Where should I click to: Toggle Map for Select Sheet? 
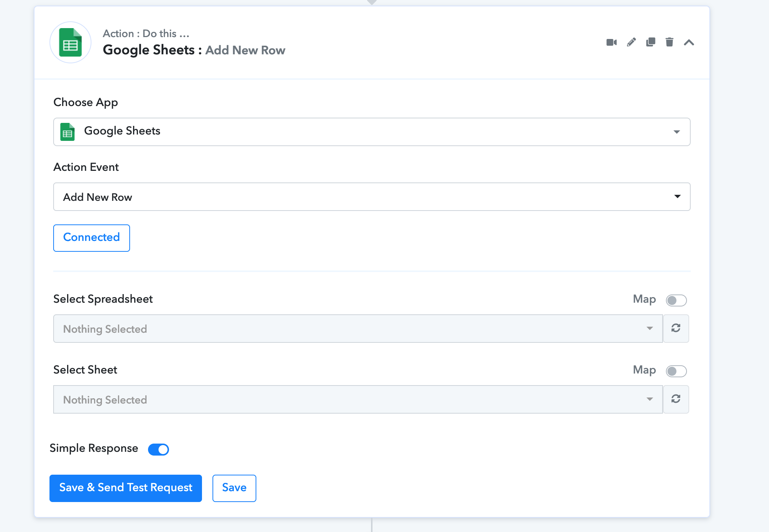point(676,371)
